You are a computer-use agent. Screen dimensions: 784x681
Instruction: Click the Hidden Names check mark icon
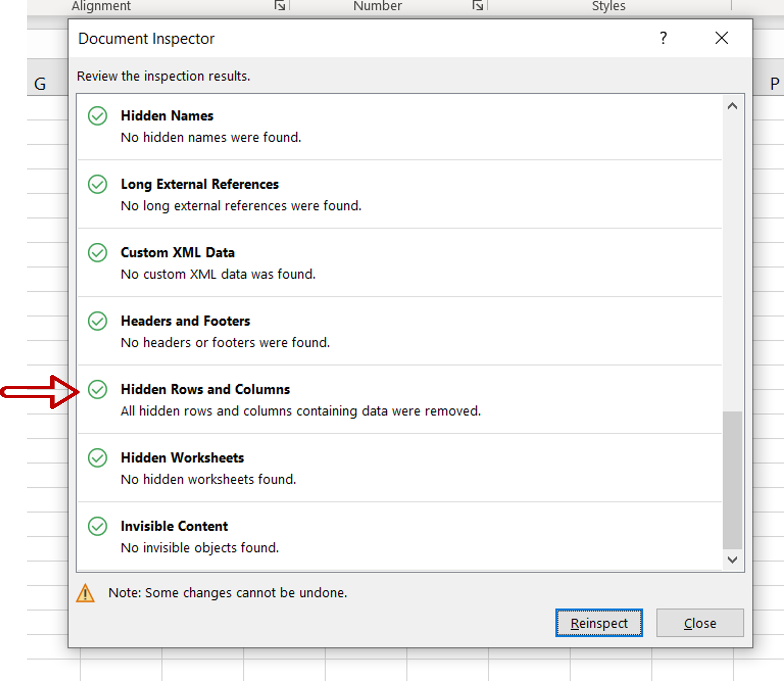98,116
